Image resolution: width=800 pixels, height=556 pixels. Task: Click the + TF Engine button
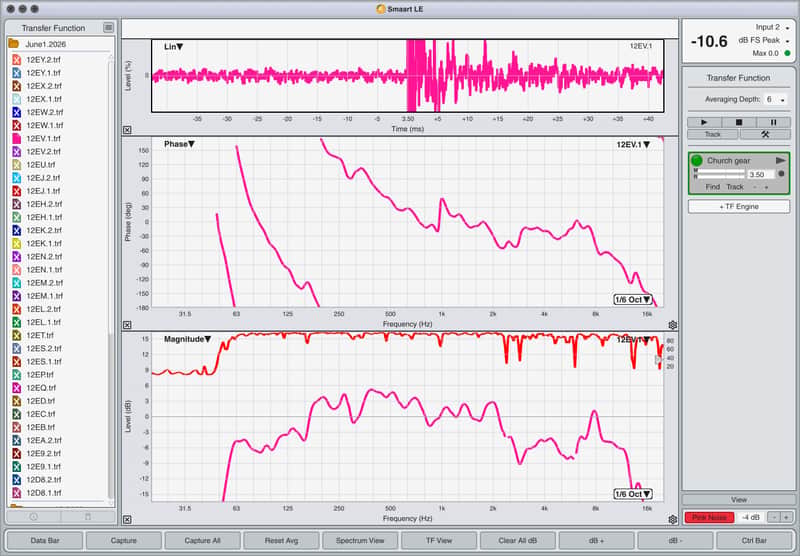tap(739, 207)
